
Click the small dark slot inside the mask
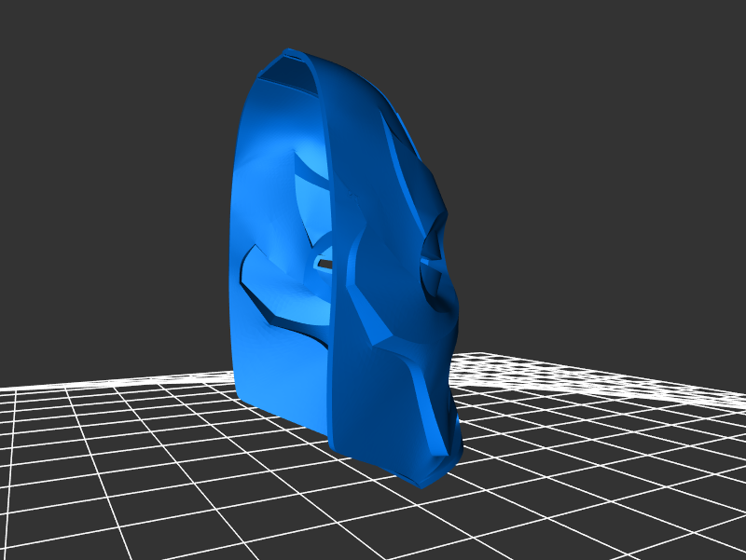pos(325,265)
